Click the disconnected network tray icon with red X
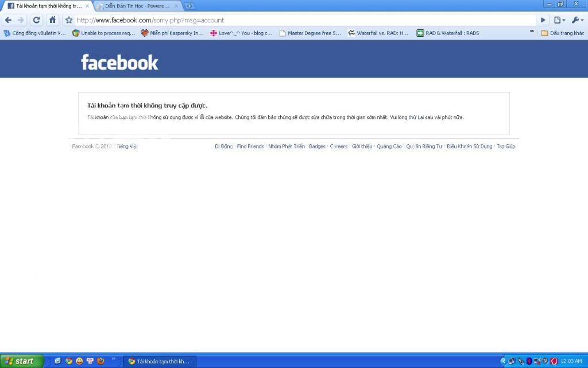The height and width of the screenshot is (368, 588). 537,361
